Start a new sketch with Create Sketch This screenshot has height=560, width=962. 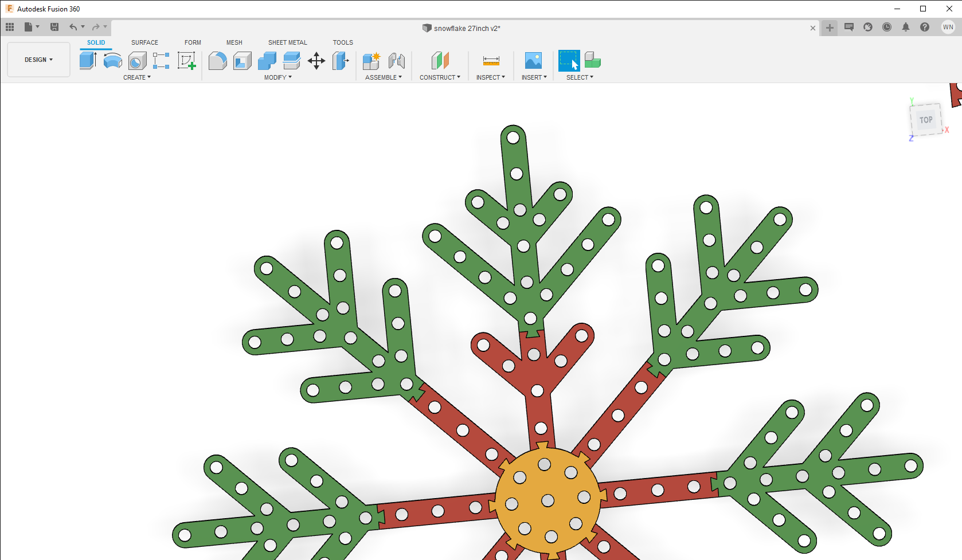click(x=187, y=60)
